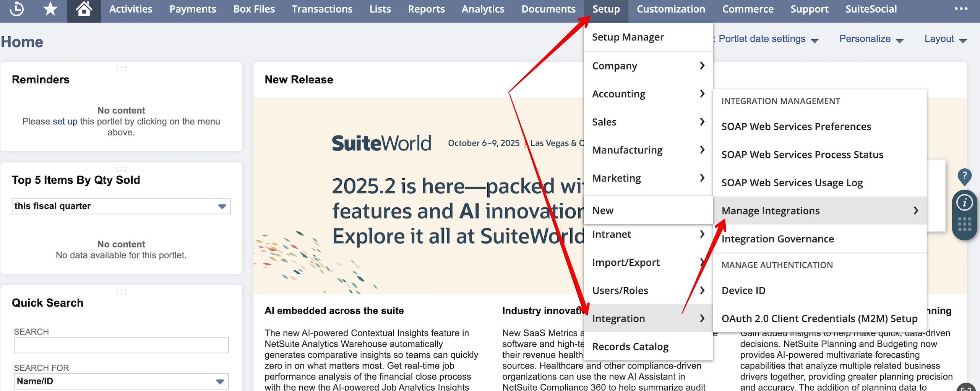Select New in the Setup menu
980x391 pixels.
[648, 210]
